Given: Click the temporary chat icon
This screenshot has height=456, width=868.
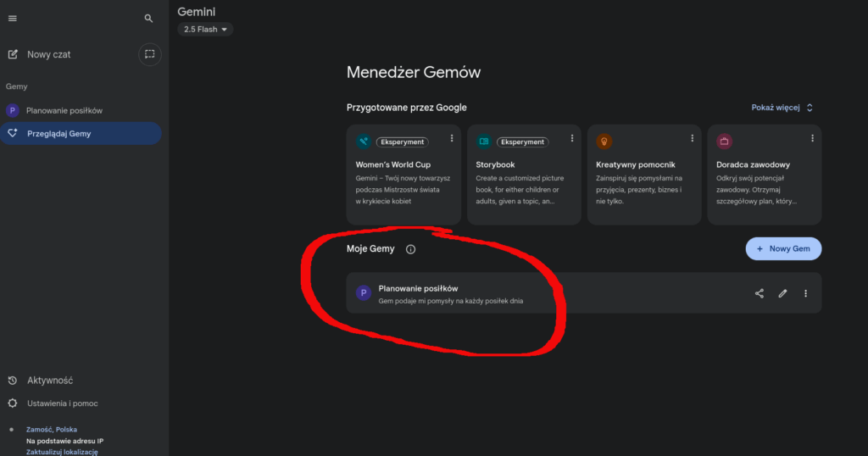Looking at the screenshot, I should click(x=149, y=54).
